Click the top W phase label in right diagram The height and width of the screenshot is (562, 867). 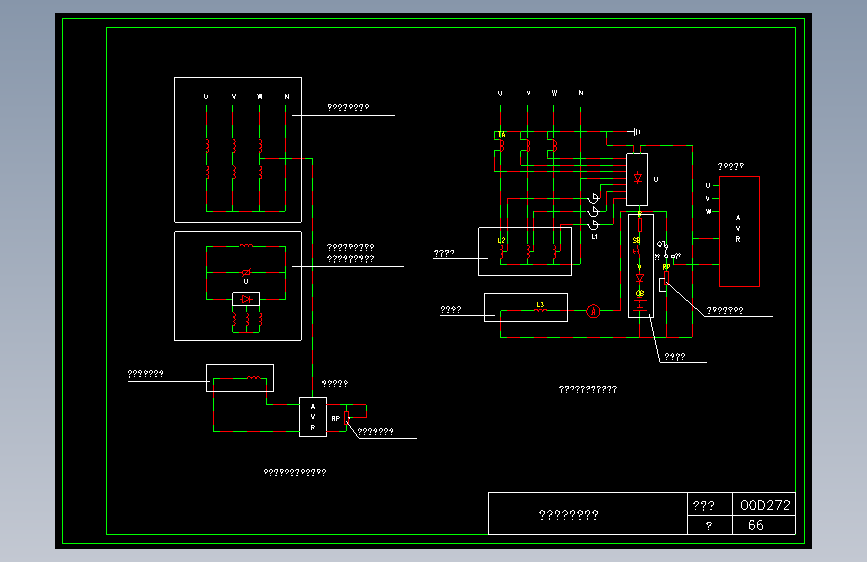pyautogui.click(x=554, y=93)
